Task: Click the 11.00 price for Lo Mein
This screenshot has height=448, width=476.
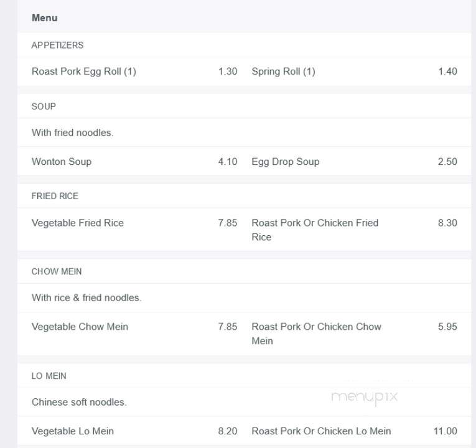Action: [446, 431]
